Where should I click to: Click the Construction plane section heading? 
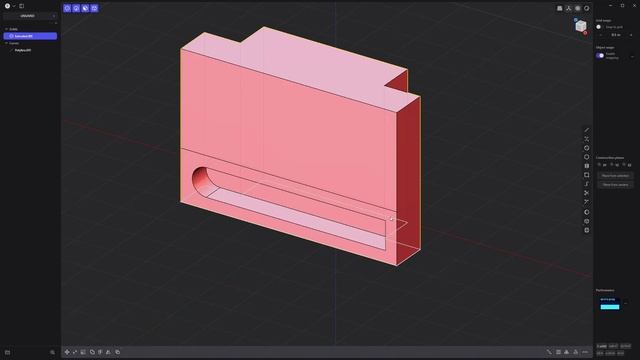(x=610, y=158)
